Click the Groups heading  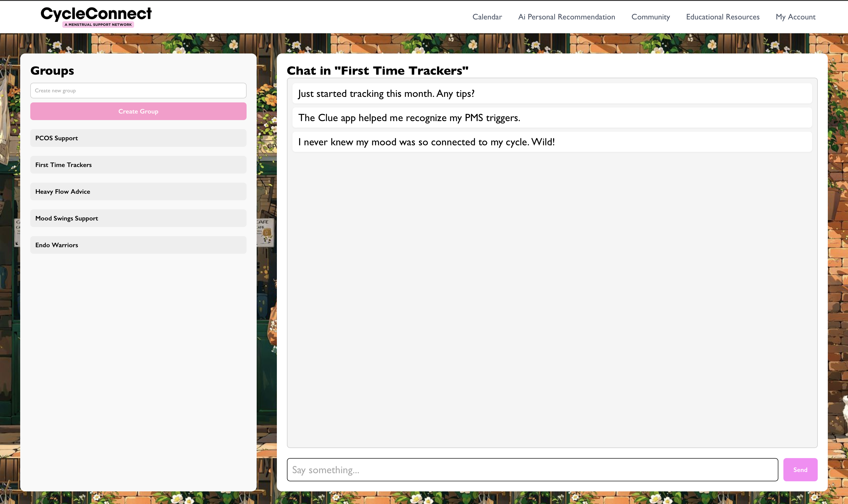coord(52,71)
